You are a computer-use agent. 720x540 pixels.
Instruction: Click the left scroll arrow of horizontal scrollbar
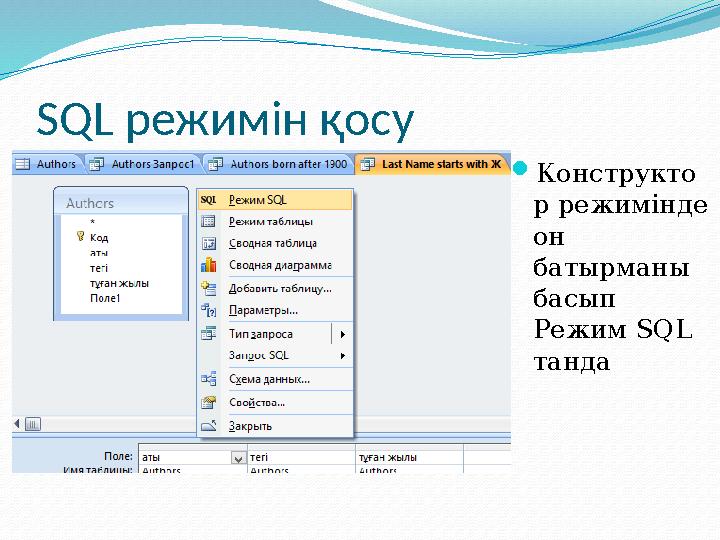click(x=17, y=423)
